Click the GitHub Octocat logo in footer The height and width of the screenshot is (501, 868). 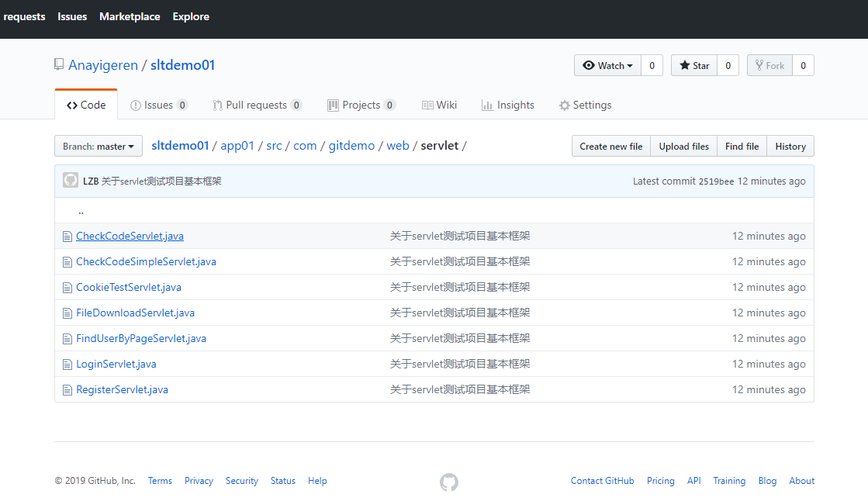449,482
